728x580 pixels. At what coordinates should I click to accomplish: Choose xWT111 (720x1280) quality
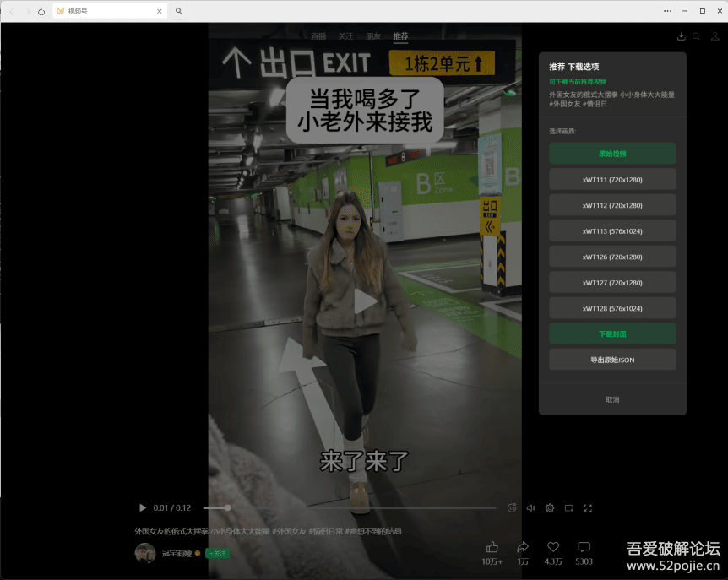(612, 180)
